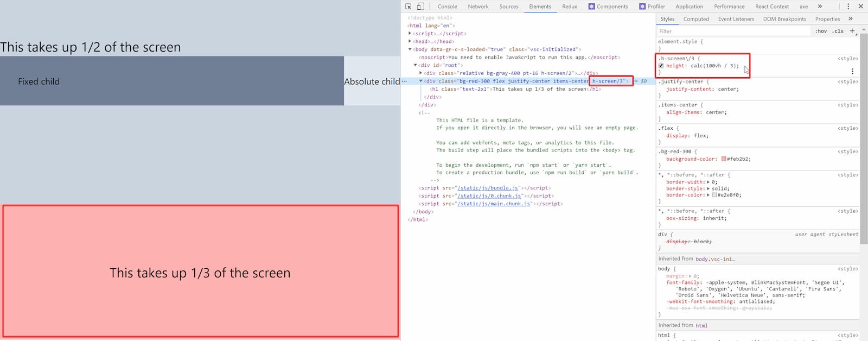Click the three-dot menu in h-screen rule
The height and width of the screenshot is (341, 868).
(852, 71)
